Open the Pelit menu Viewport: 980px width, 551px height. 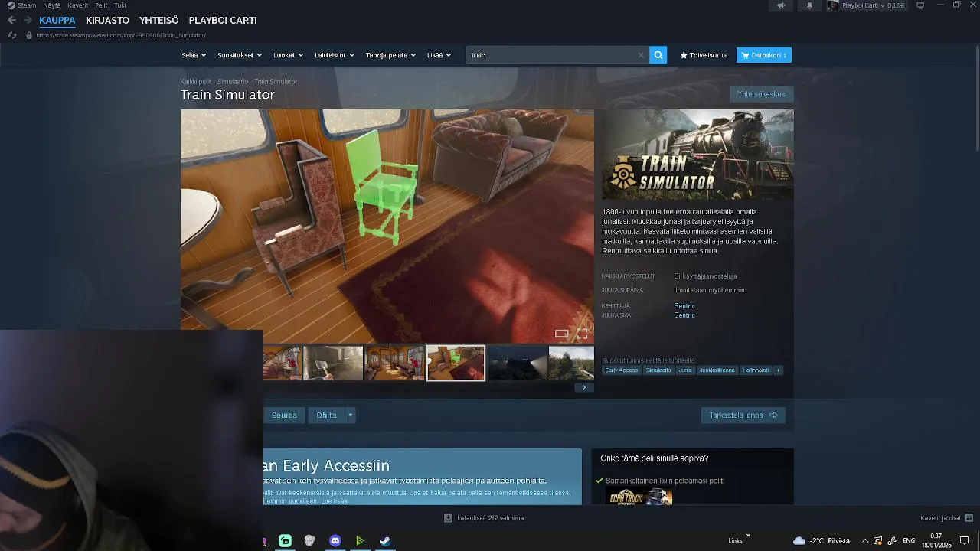101,5
